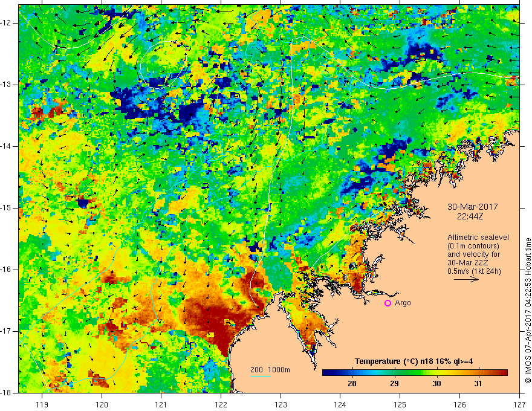The width and height of the screenshot is (532, 411).
Task: Click the longitude axis label 127
Action: (x=519, y=404)
